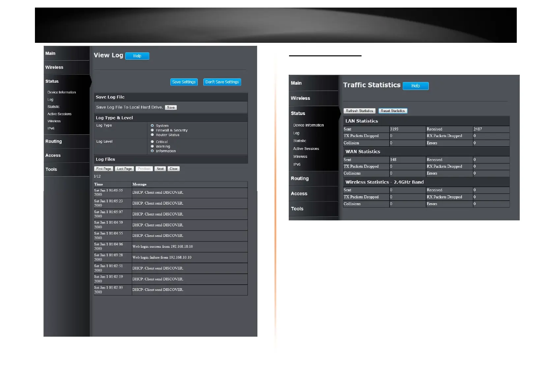
Task: Go to First Page of log files
Action: tap(104, 169)
